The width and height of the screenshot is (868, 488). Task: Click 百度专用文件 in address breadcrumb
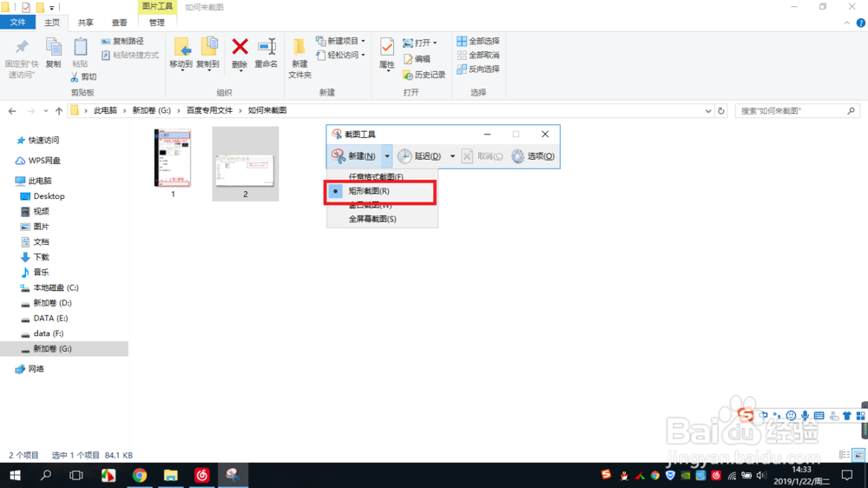(x=209, y=111)
